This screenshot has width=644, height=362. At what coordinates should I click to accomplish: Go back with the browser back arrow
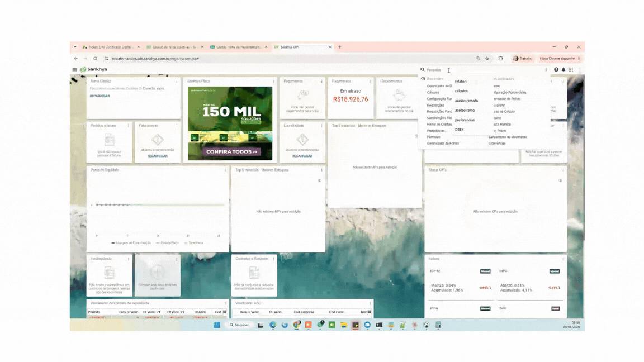pos(76,58)
